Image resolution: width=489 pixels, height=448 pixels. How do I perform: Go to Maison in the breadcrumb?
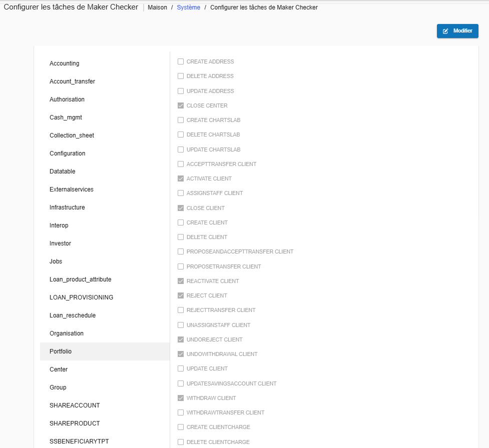(157, 7)
